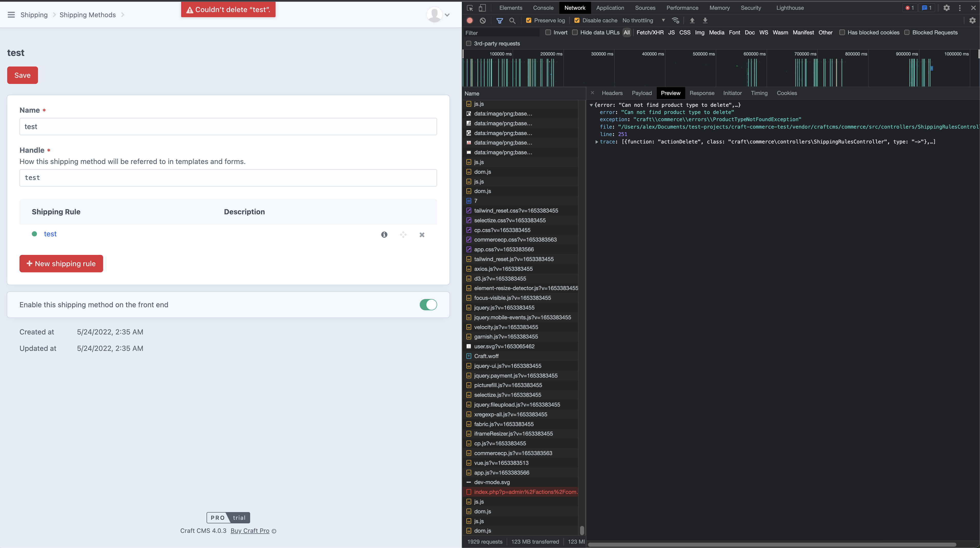Search network requests
The width and height of the screenshot is (980, 548).
(x=512, y=21)
